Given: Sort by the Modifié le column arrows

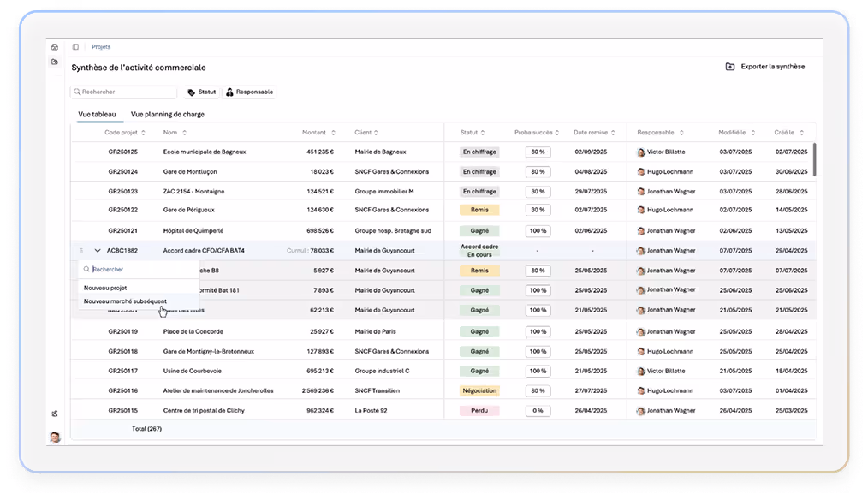Looking at the screenshot, I should [752, 133].
